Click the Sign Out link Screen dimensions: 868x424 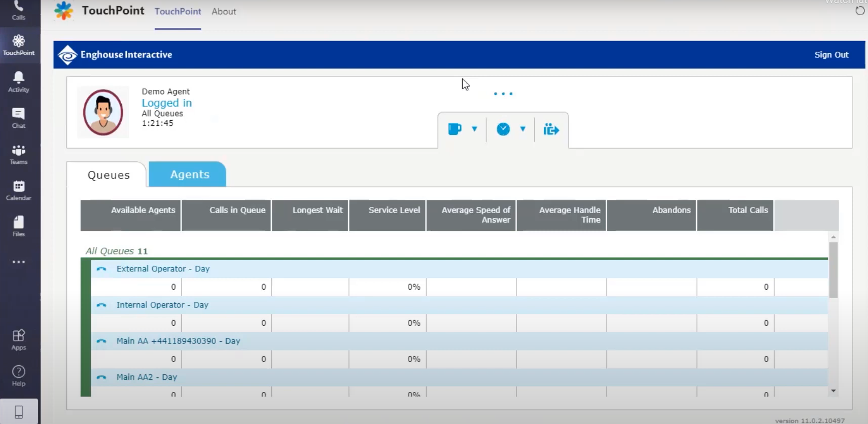tap(831, 55)
